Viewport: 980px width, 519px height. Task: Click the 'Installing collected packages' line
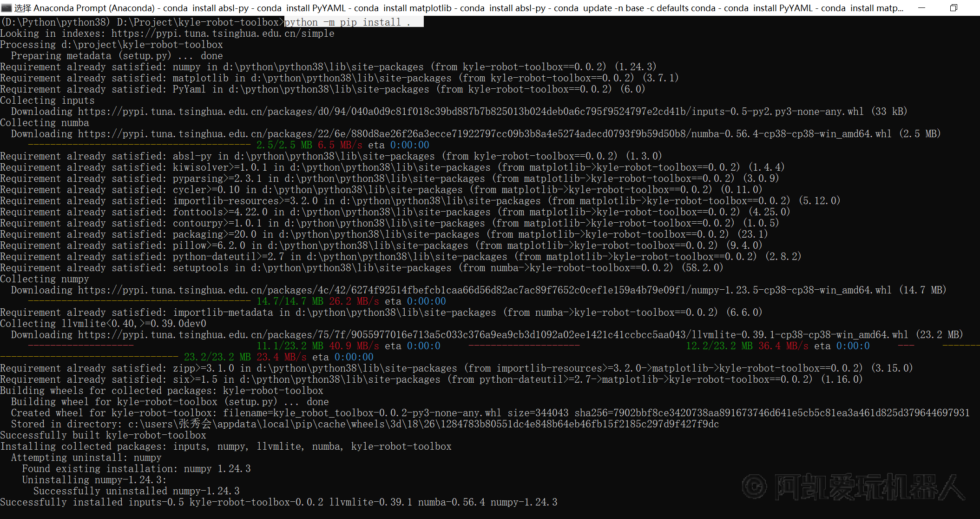pyautogui.click(x=226, y=446)
